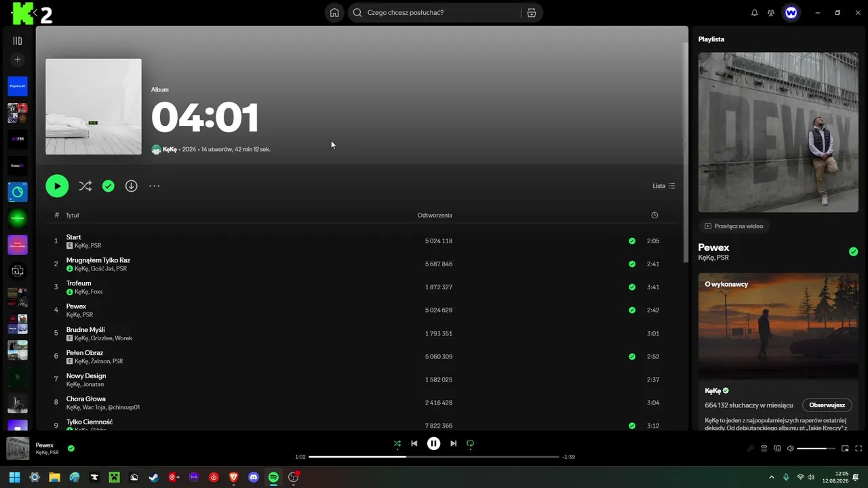Create a new playlist with plus icon
The width and height of the screenshot is (868, 488).
coord(18,60)
